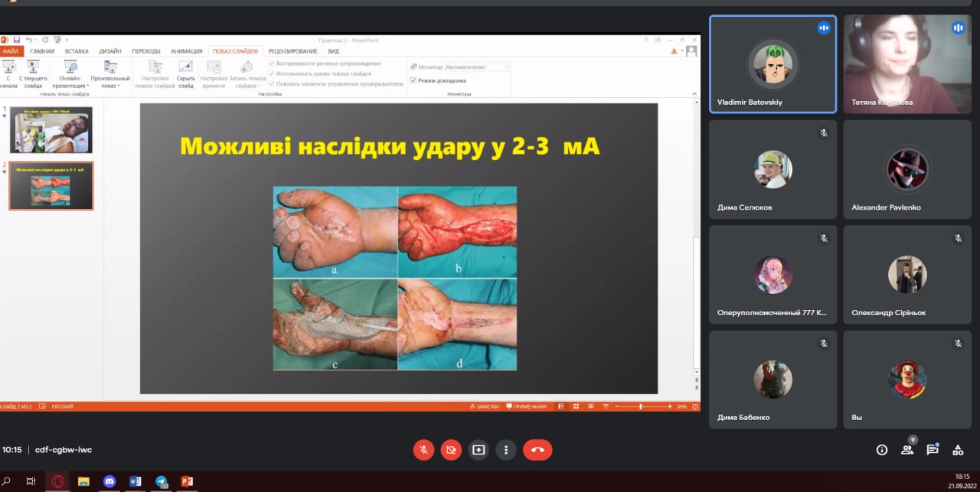Expand the Онлайн-презентация dropdown
This screenshot has width=980, height=492.
coord(70,74)
